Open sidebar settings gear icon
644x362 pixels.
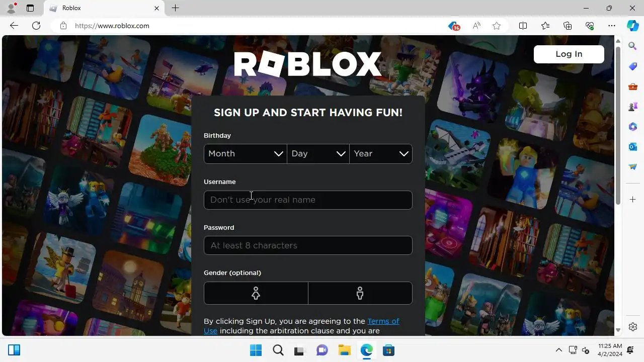(x=633, y=327)
